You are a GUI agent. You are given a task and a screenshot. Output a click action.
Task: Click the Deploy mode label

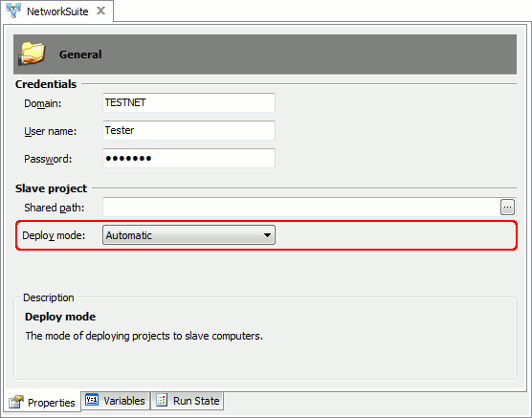(x=54, y=235)
